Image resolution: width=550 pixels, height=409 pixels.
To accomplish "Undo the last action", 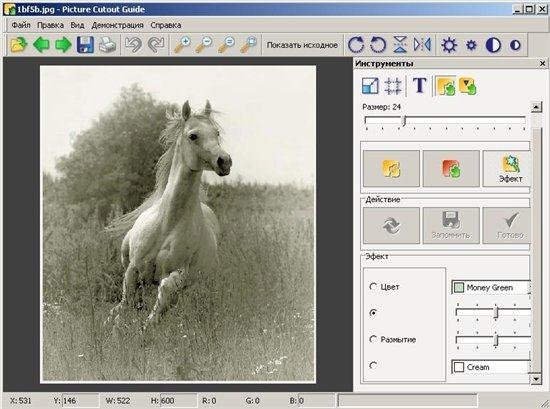I will tap(133, 45).
